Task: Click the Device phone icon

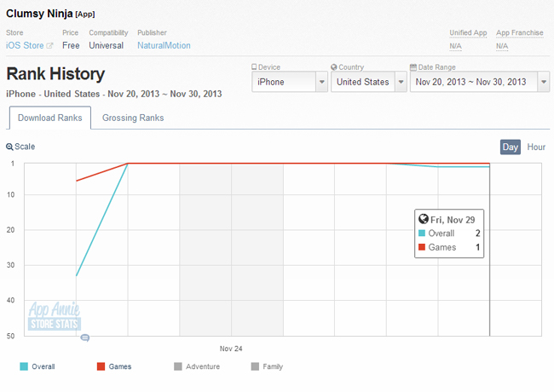Action: [254, 66]
